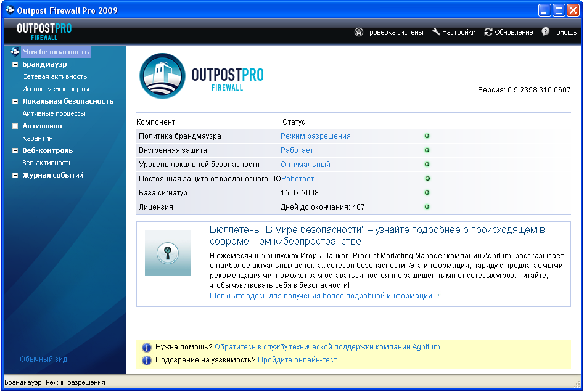Click green dot in Уровень локальной безопасности row
The width and height of the screenshot is (584, 392).
[427, 164]
